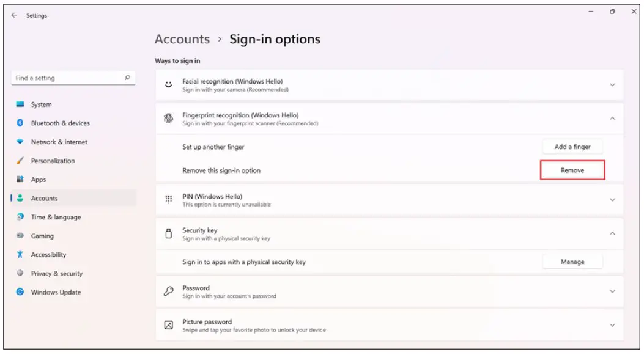Viewport: 644px width, 355px height.
Task: Select Time & language in sidebar
Action: click(x=55, y=217)
